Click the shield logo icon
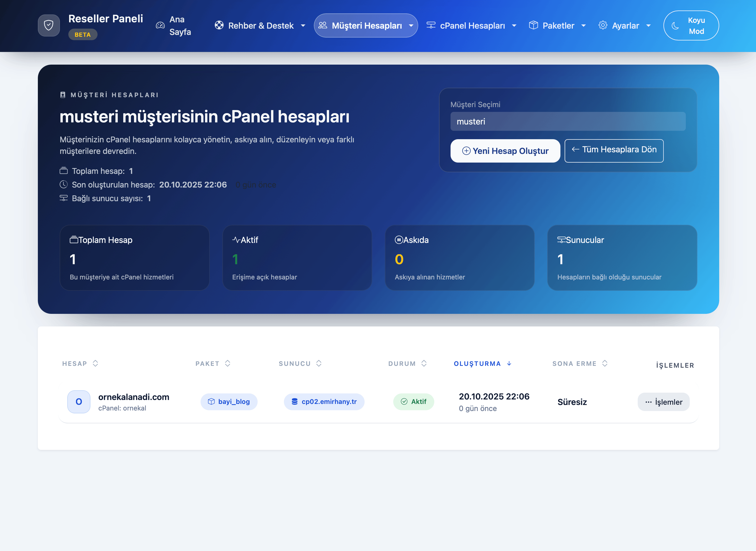 click(x=49, y=25)
